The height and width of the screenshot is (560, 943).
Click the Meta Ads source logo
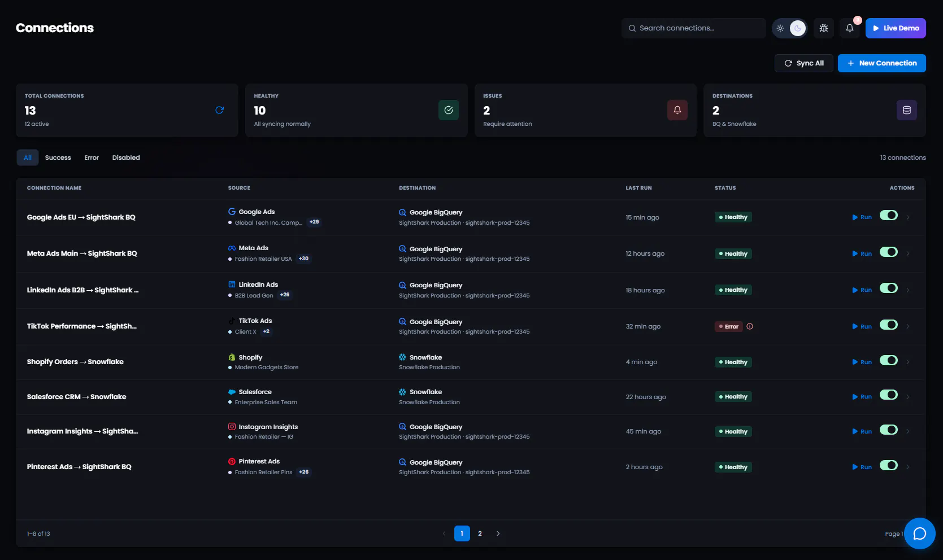click(232, 248)
